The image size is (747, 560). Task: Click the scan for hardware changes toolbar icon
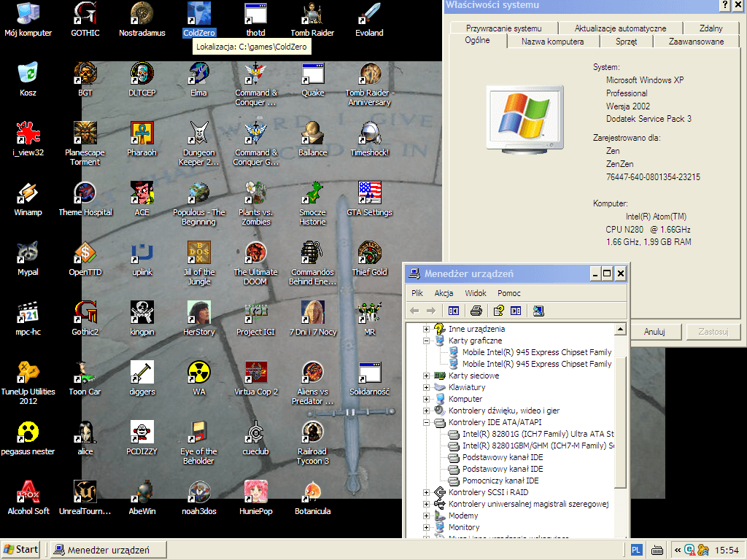click(x=538, y=311)
